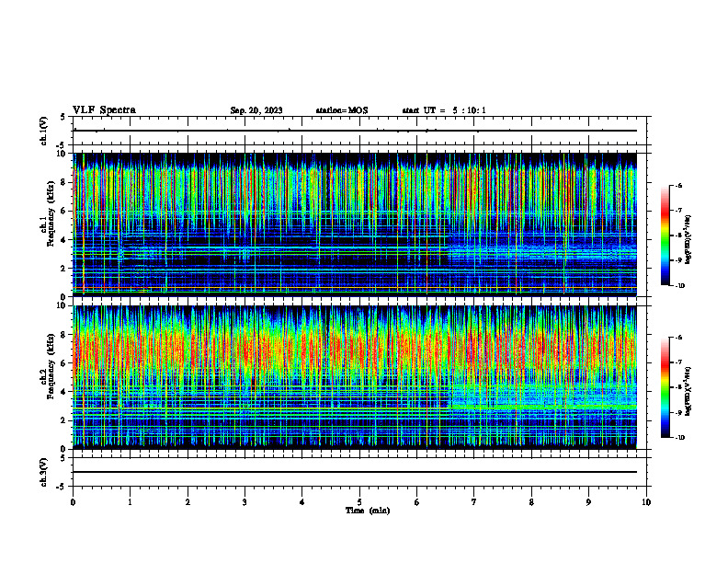This screenshot has height=563, width=728.
Task: Click the "-10" label on ch.2 color bar
Action: pos(680,438)
